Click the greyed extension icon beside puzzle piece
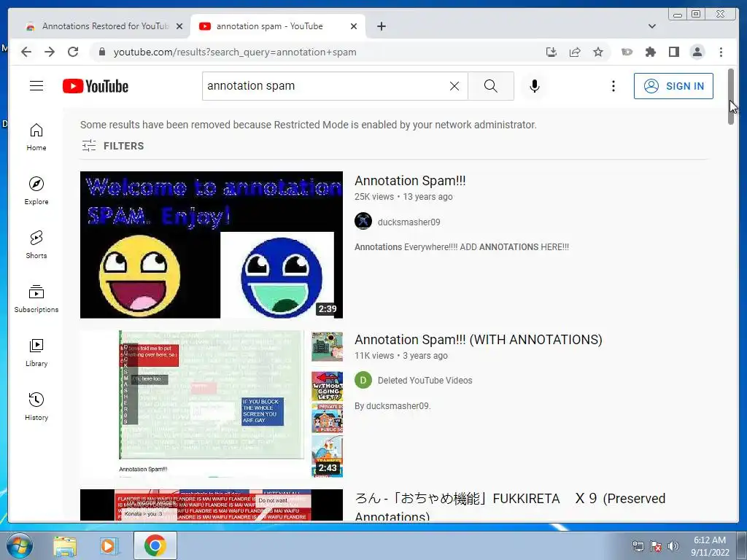The image size is (747, 560). coord(627,52)
